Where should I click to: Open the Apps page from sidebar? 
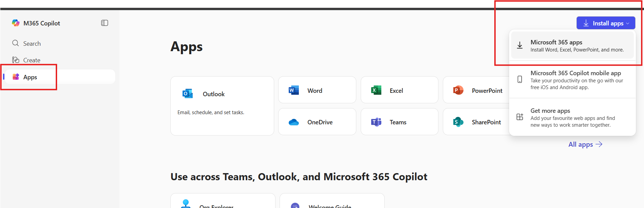pos(30,77)
